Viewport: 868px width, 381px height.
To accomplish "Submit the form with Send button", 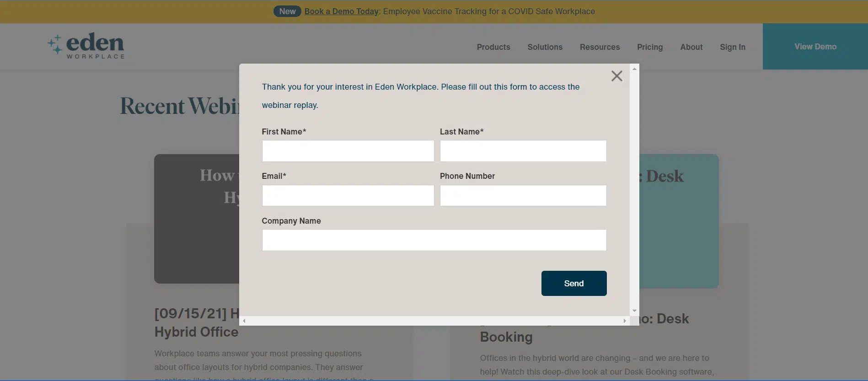I will click(x=574, y=284).
